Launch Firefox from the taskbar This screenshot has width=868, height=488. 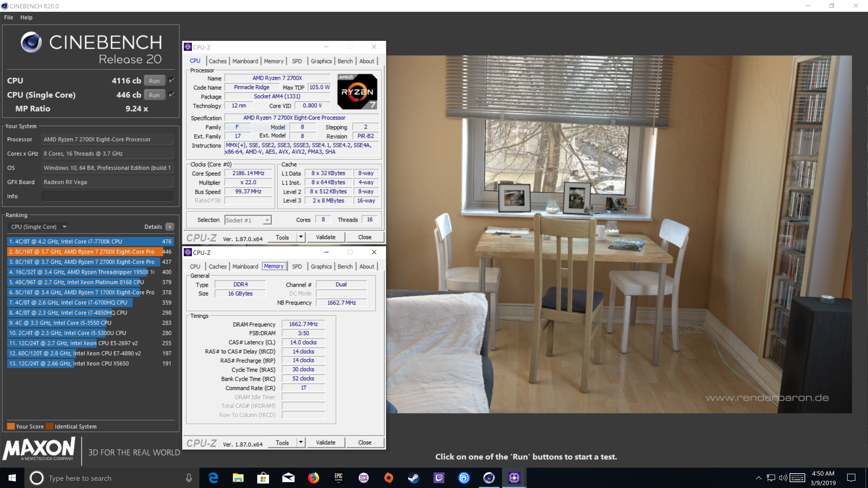(313, 478)
